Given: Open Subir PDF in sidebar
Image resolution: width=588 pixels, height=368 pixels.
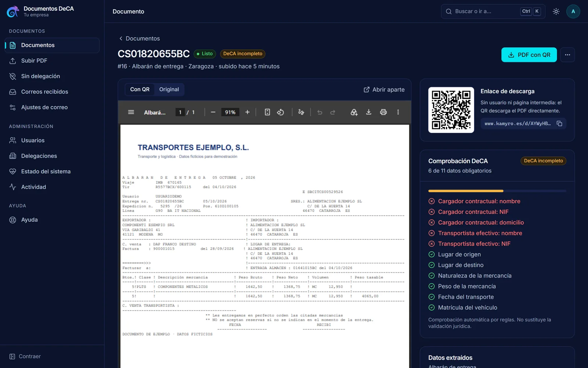Looking at the screenshot, I should tap(52, 61).
